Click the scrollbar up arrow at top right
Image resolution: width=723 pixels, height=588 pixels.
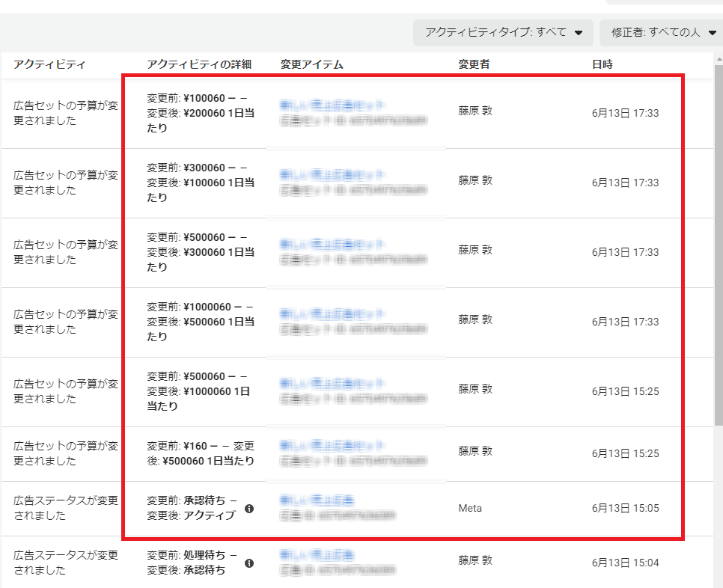718,58
